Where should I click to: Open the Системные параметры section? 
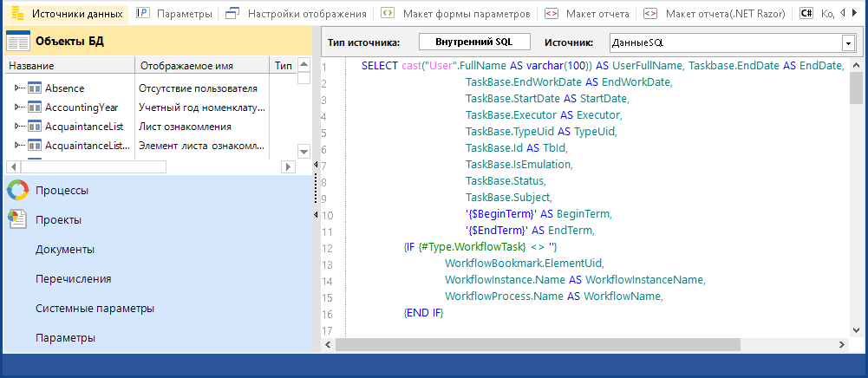coord(95,308)
